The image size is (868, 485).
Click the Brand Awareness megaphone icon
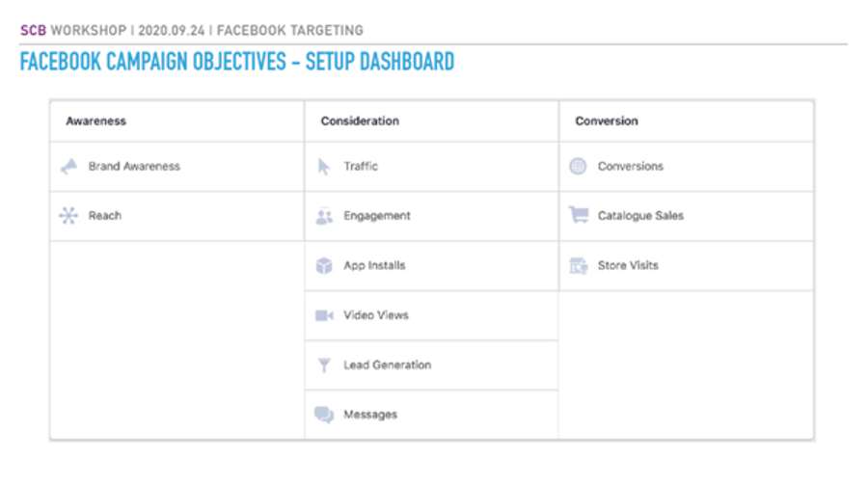[68, 166]
